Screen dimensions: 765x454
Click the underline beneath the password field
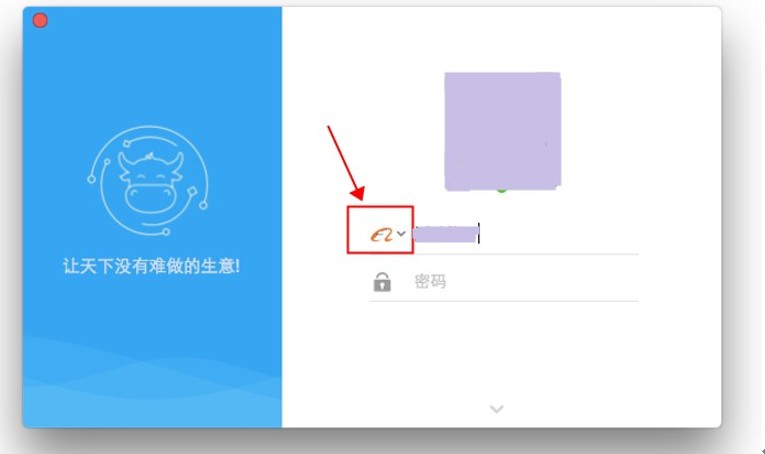[504, 301]
